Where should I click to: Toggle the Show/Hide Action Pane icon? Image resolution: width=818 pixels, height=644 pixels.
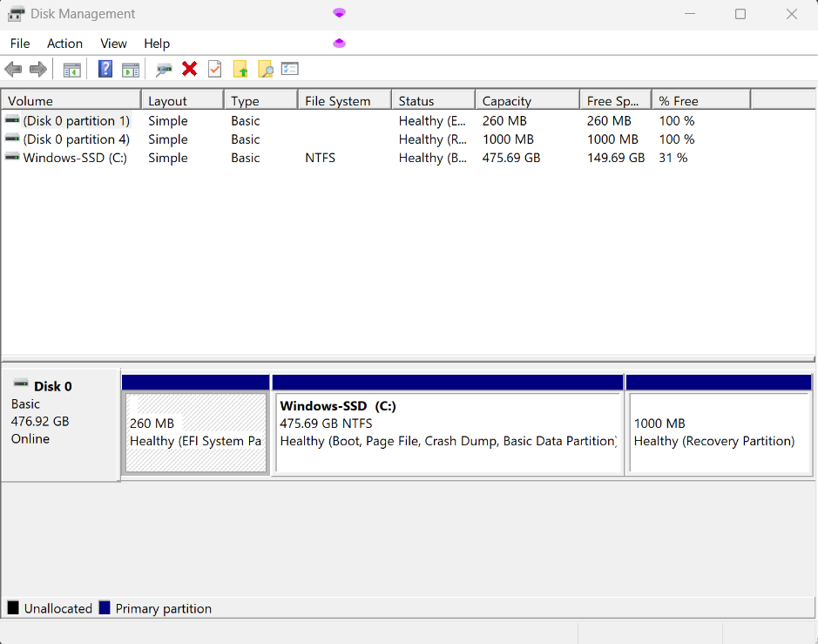(131, 70)
